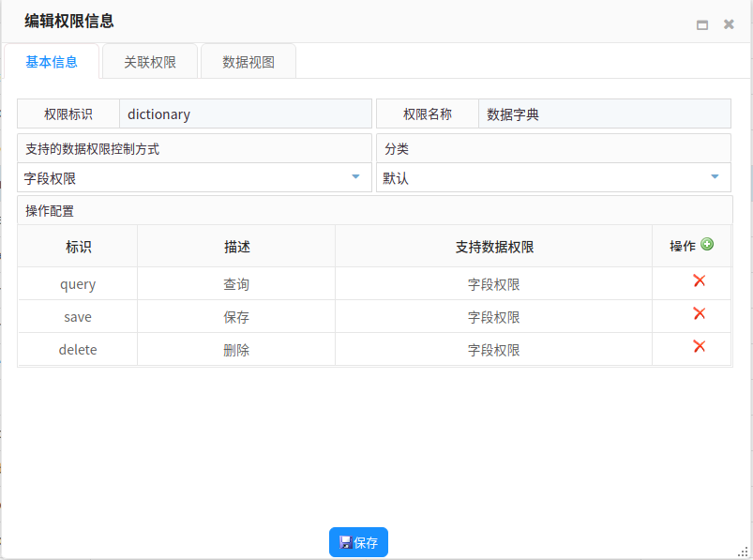Screen dimensions: 753x560
Task: Click the 查询 description cell
Action: point(236,284)
